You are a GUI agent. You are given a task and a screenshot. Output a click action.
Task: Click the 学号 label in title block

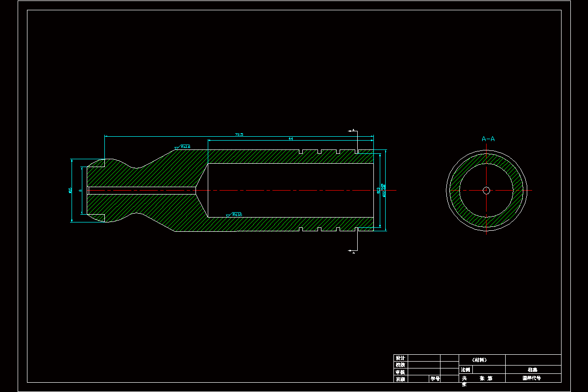pos(435,379)
